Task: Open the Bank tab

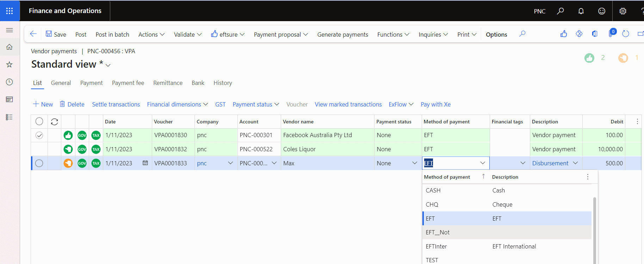Action: [198, 83]
